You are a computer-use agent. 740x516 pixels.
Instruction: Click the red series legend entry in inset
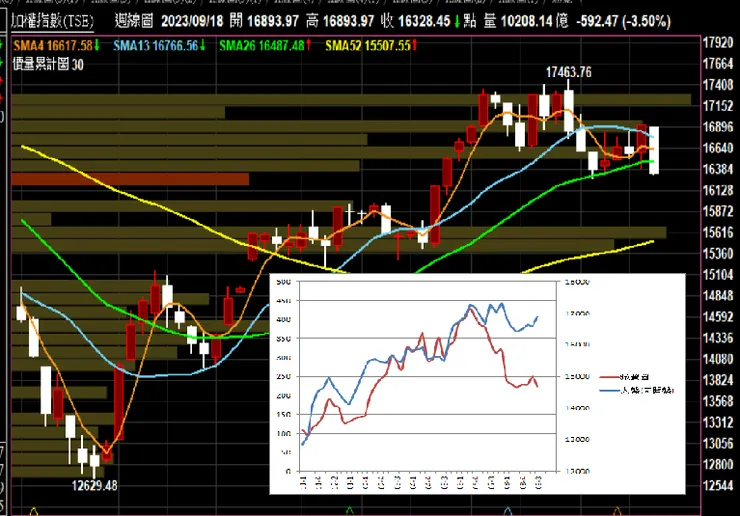click(x=624, y=377)
